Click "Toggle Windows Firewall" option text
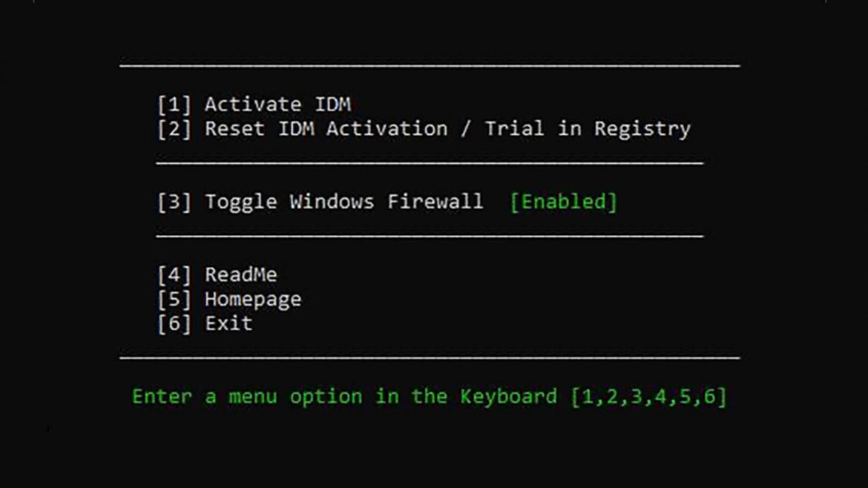The height and width of the screenshot is (488, 868). pyautogui.click(x=343, y=202)
